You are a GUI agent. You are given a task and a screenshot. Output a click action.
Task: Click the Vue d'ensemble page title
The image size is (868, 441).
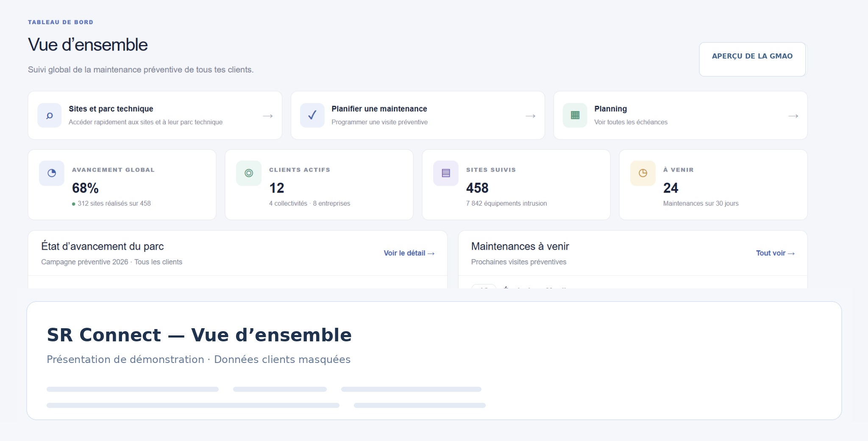[x=88, y=45]
